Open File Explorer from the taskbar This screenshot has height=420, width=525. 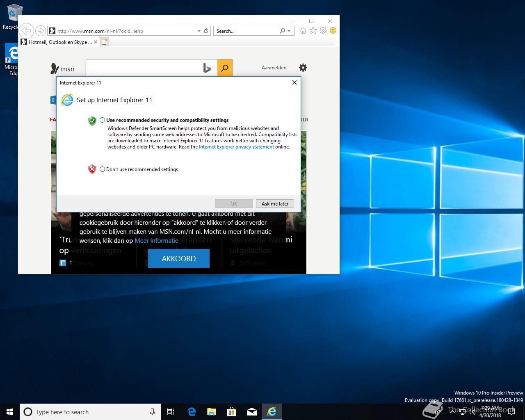click(212, 412)
